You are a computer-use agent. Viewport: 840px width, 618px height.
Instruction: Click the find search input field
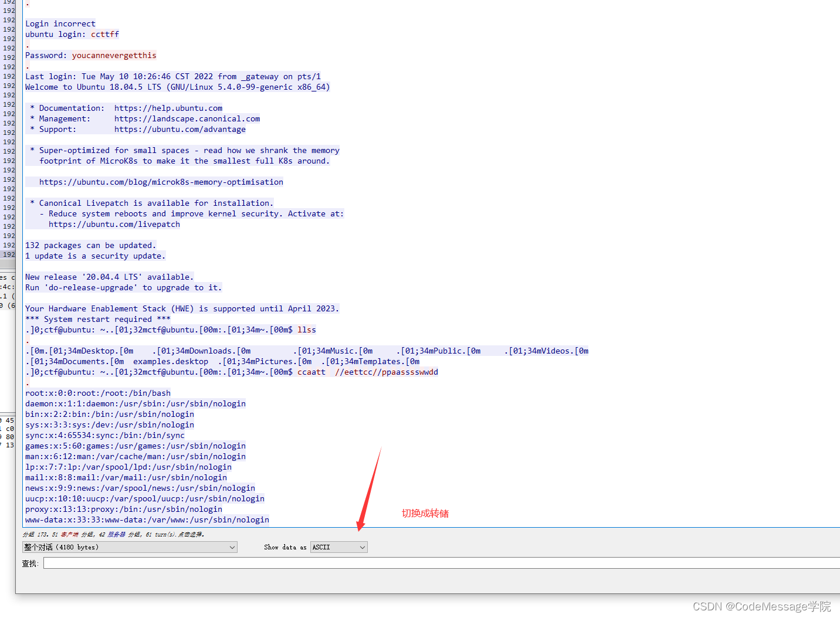442,563
